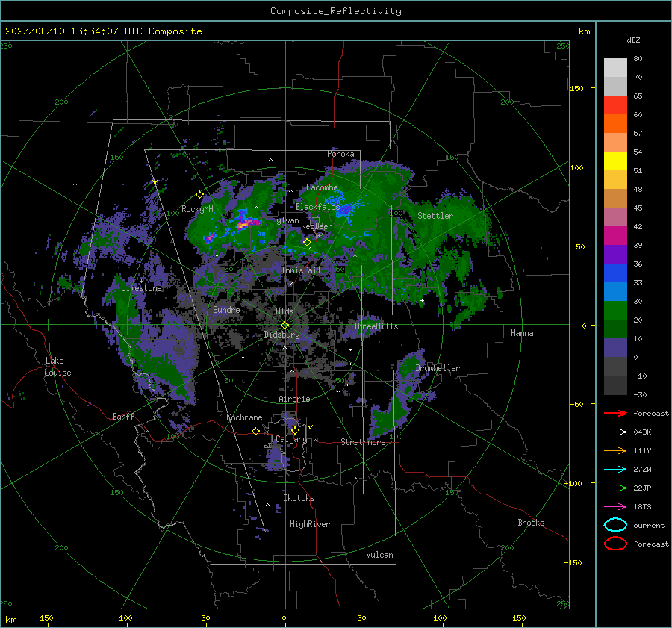Click the HighRiver label

click(x=309, y=524)
